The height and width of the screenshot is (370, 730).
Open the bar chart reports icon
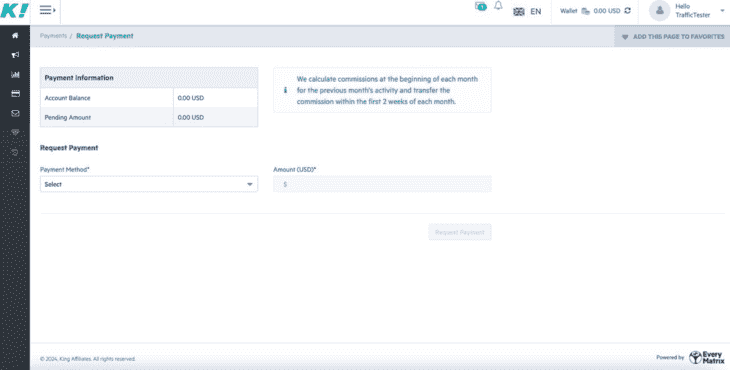(x=15, y=74)
